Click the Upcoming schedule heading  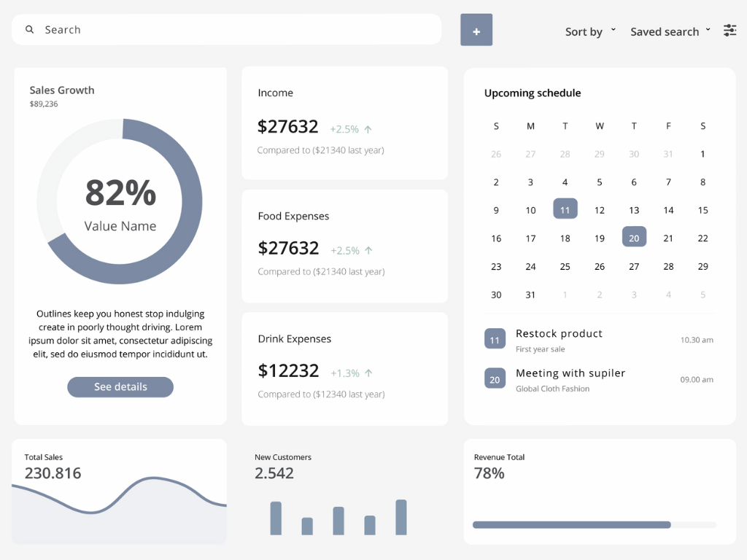coord(533,93)
